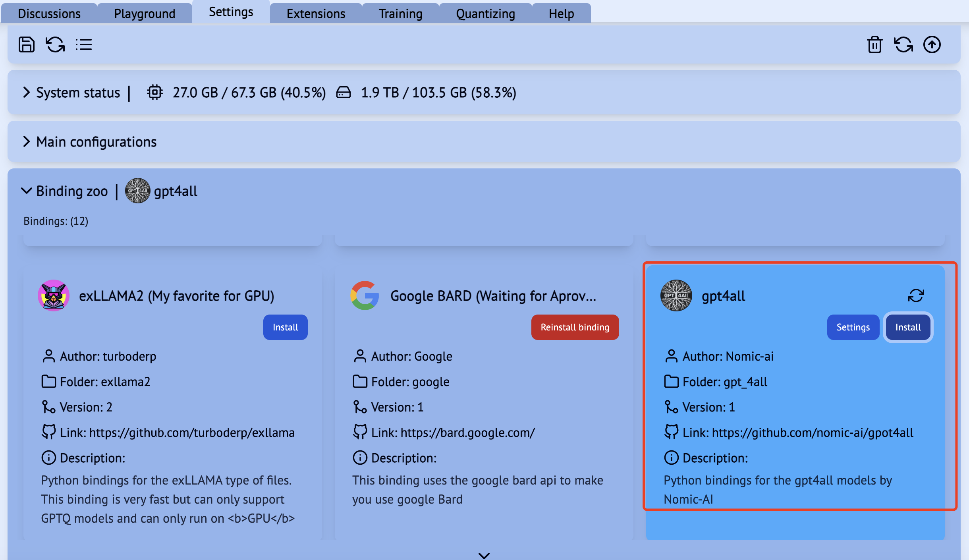Click the downward chevron at page bottom

coord(484,555)
